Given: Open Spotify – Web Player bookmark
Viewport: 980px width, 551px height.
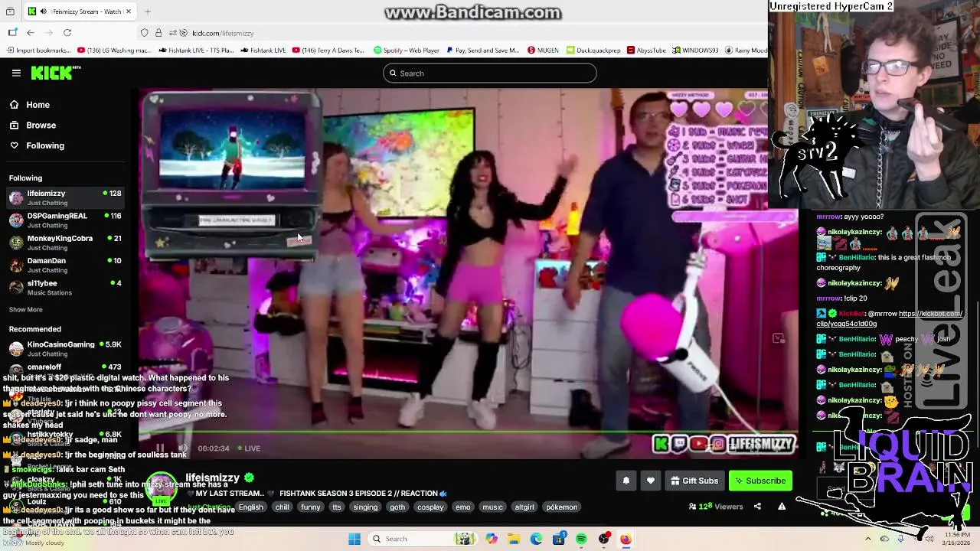Looking at the screenshot, I should coord(407,51).
